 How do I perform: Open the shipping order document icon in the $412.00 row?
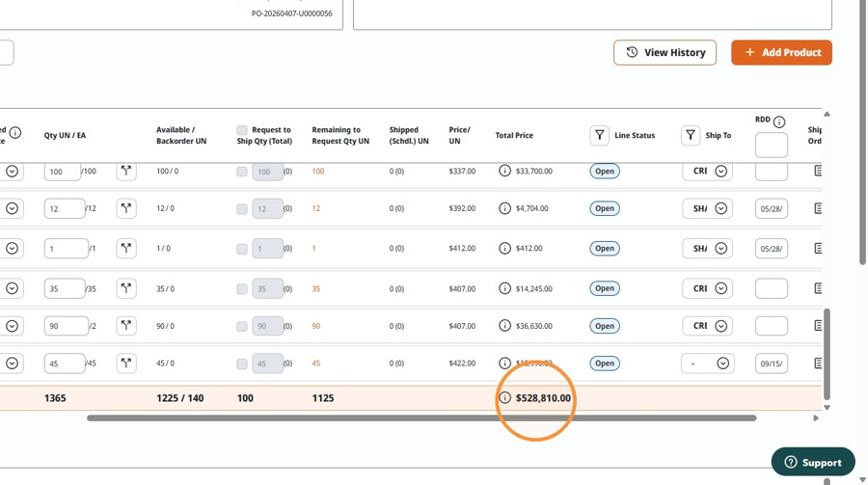click(x=818, y=248)
